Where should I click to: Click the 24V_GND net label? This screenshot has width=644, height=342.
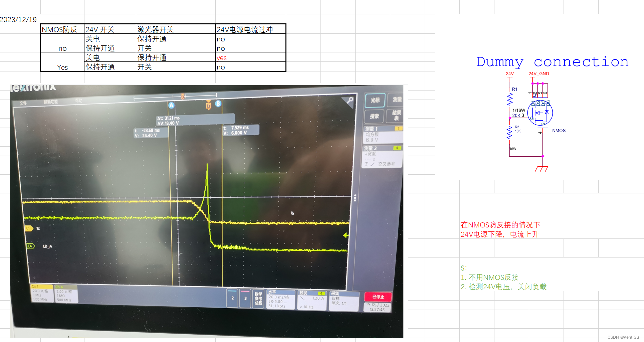[x=539, y=74]
